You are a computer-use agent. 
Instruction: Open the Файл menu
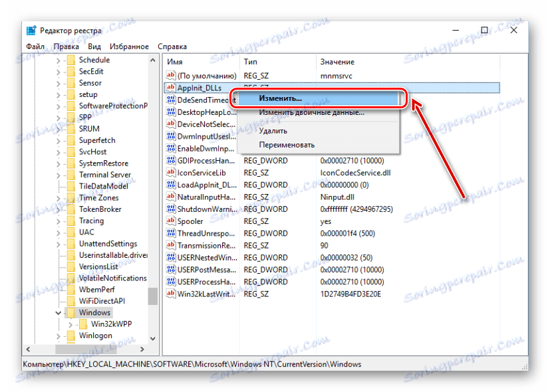click(x=35, y=47)
